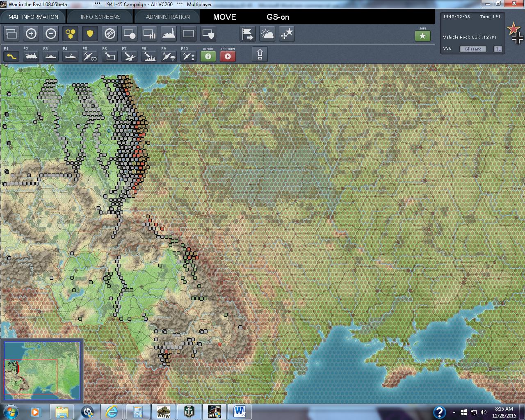
Task: Toggle the yellow shield unit display
Action: (x=90, y=34)
